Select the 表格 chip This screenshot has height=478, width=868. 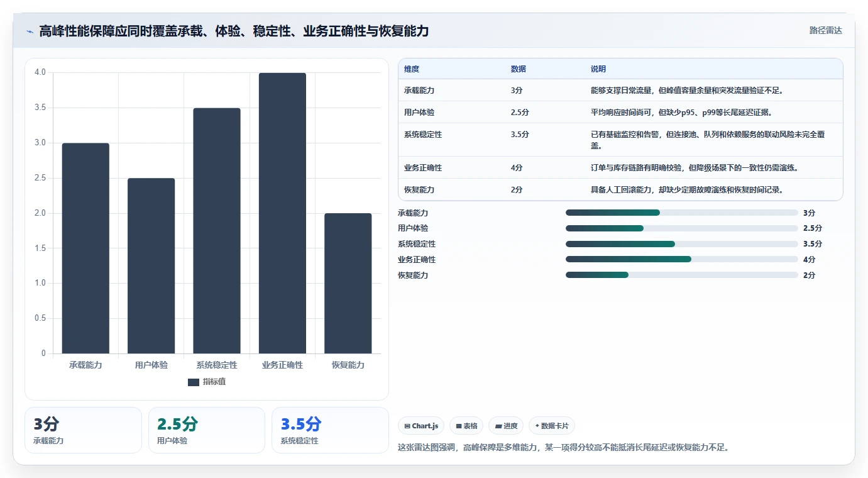pos(466,426)
